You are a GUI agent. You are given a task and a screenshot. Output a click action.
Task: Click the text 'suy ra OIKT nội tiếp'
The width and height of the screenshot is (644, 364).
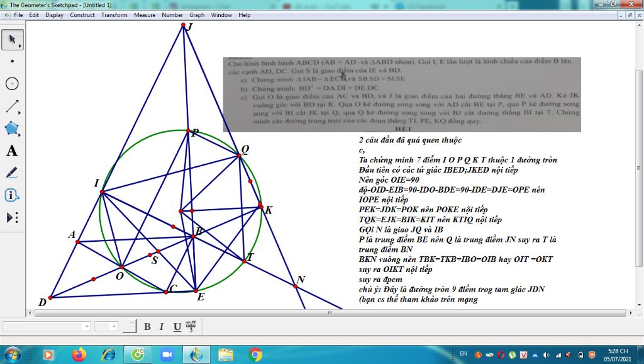(395, 270)
